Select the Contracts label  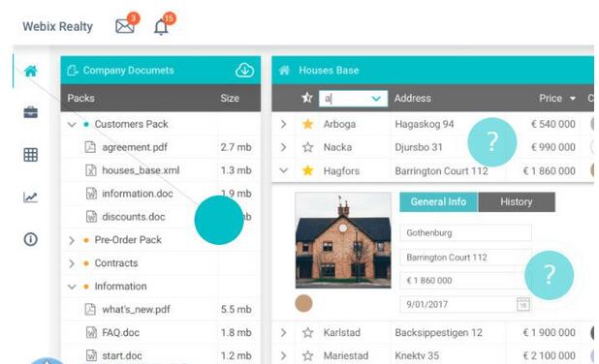tap(116, 263)
